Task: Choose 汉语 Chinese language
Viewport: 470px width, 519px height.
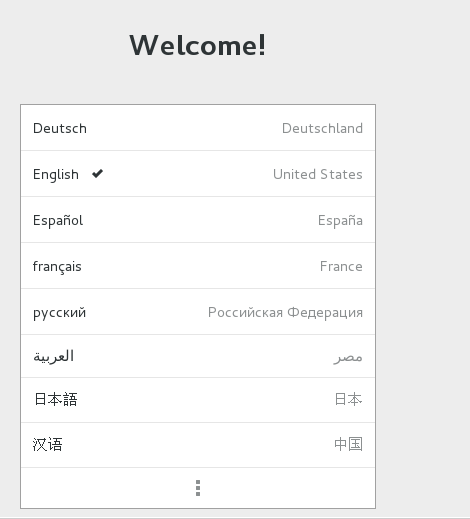Action: tap(198, 445)
